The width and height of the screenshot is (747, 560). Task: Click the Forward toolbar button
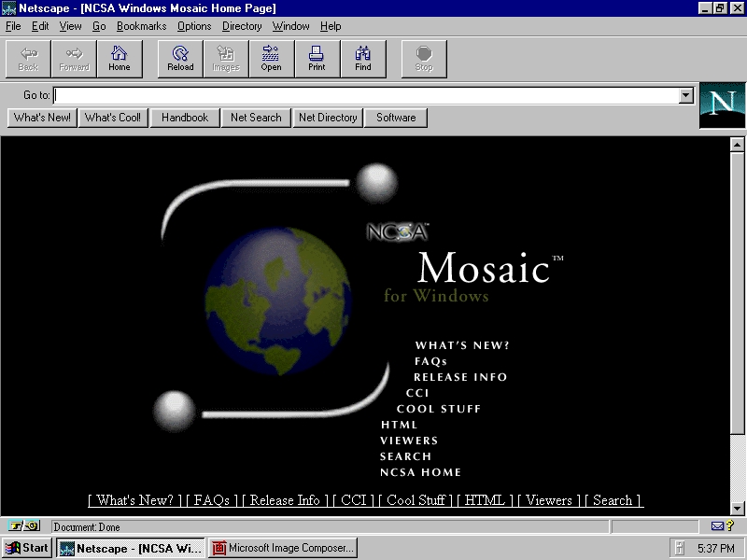[74, 59]
